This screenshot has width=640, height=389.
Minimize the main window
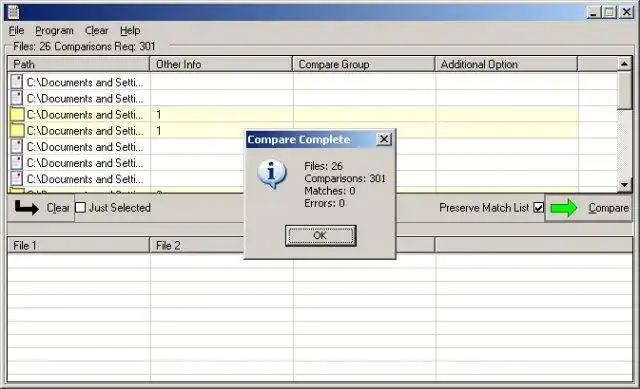pos(593,12)
